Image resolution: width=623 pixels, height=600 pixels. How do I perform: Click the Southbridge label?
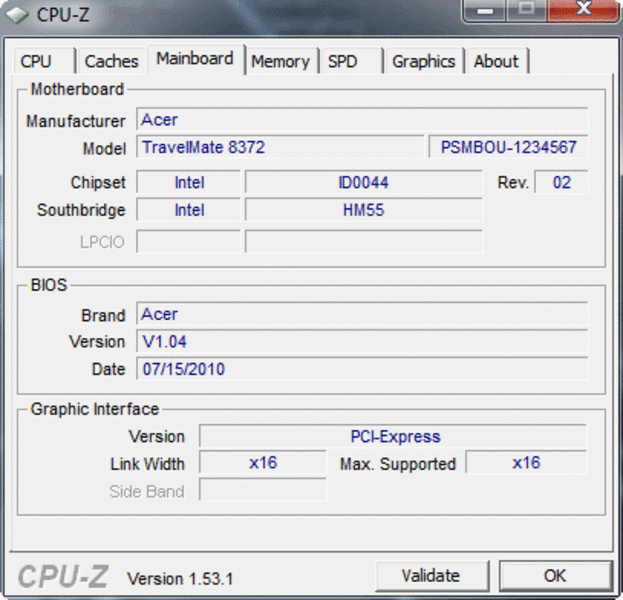tap(81, 210)
